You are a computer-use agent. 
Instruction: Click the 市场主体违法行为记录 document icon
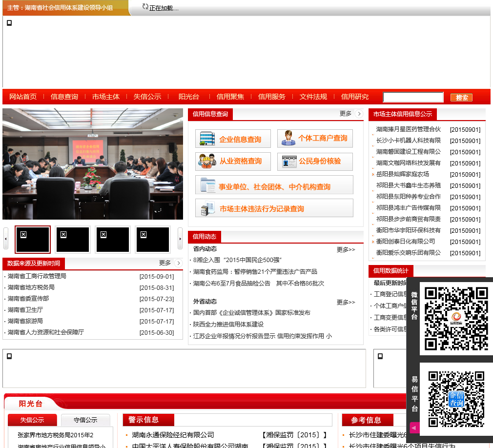coord(207,208)
